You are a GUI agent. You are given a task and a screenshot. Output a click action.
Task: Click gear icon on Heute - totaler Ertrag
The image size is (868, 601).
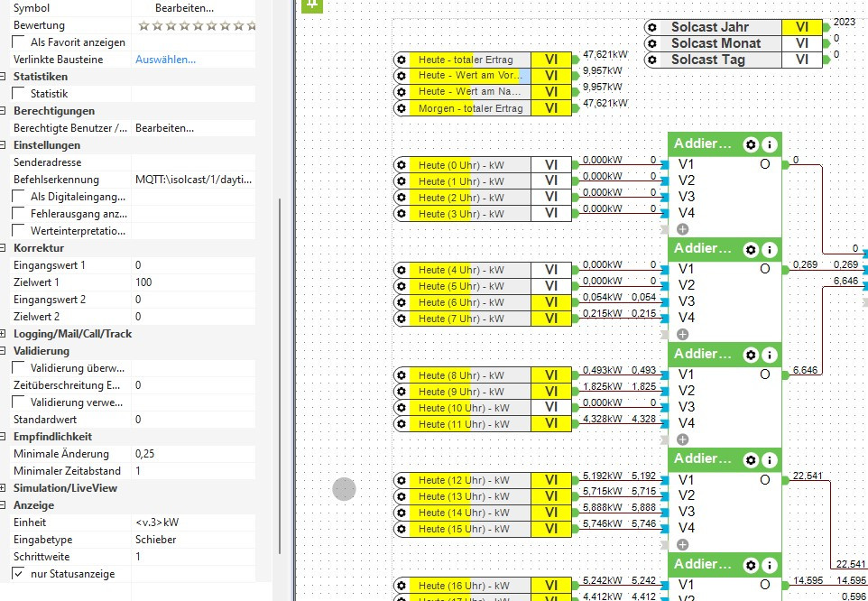tap(402, 60)
